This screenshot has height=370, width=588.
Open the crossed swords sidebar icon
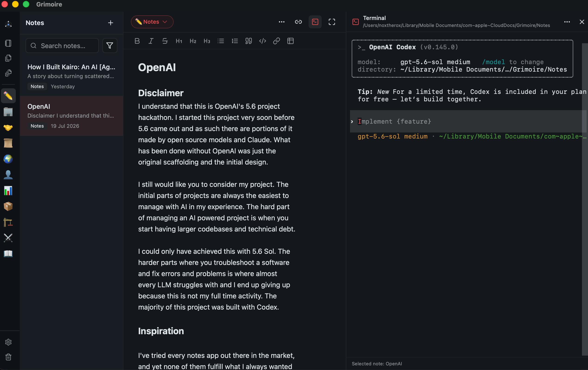(8, 238)
